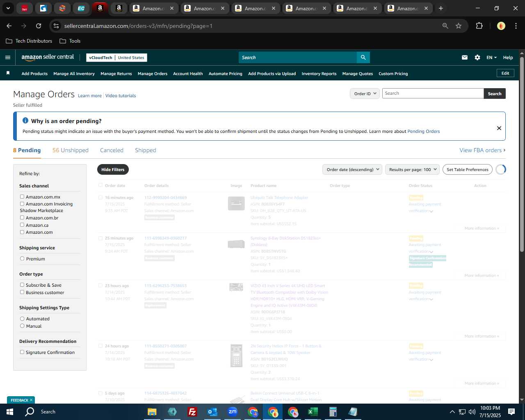Switch to the 56 Unshipped tab
Screen dimensions: 525x420
[x=71, y=150]
